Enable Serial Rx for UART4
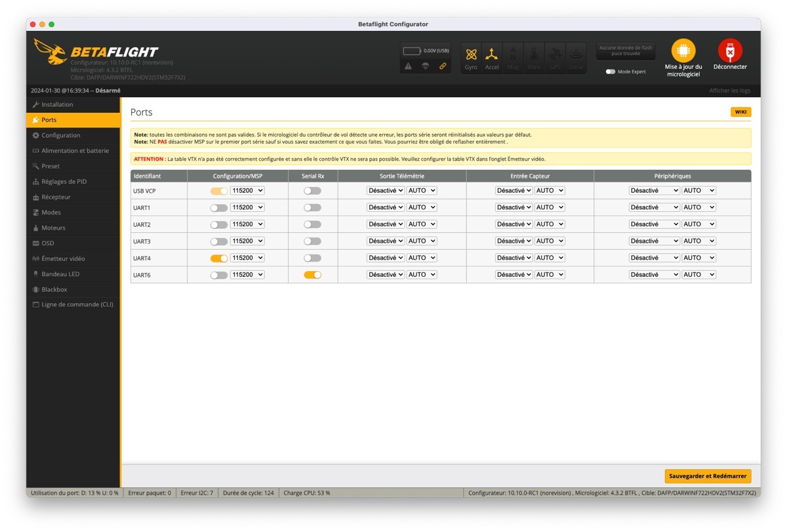 coord(313,258)
